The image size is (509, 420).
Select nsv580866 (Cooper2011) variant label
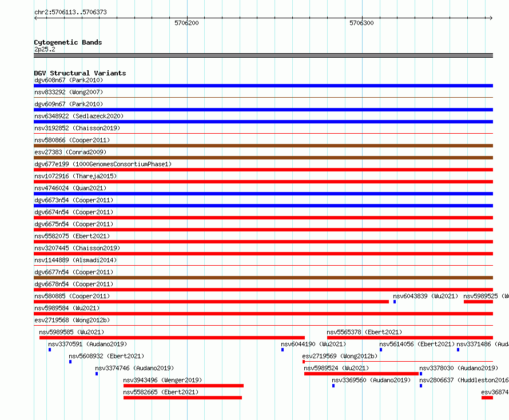click(72, 140)
